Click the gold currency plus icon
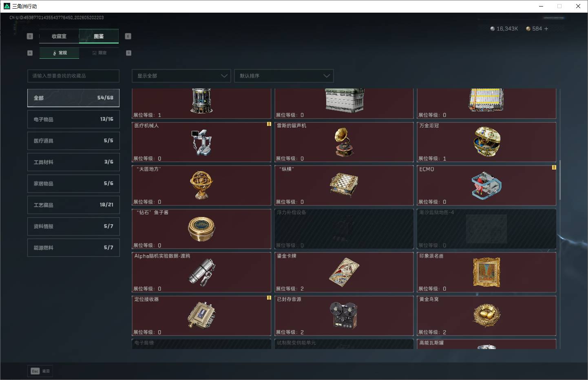 pyautogui.click(x=546, y=29)
